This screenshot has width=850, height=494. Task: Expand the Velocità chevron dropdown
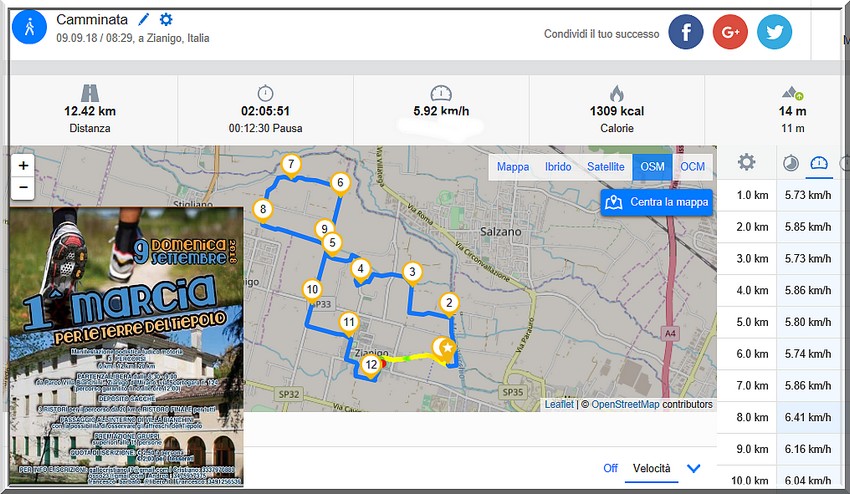point(693,468)
